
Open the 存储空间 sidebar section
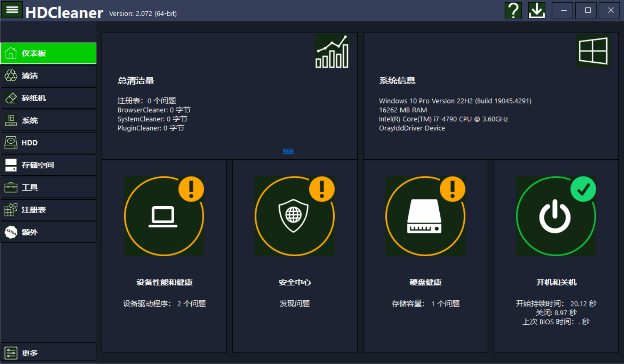(48, 165)
